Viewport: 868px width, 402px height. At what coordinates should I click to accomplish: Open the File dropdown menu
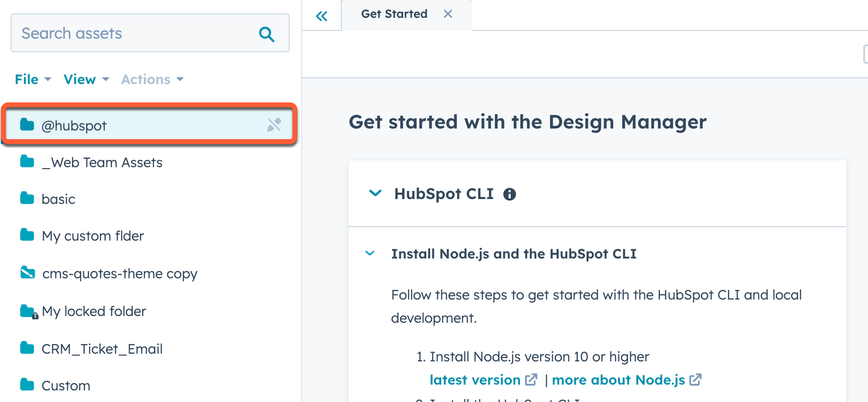pyautogui.click(x=33, y=79)
